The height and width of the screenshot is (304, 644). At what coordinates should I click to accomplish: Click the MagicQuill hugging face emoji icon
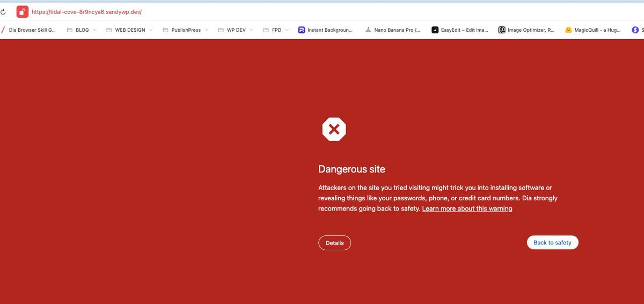[568, 30]
